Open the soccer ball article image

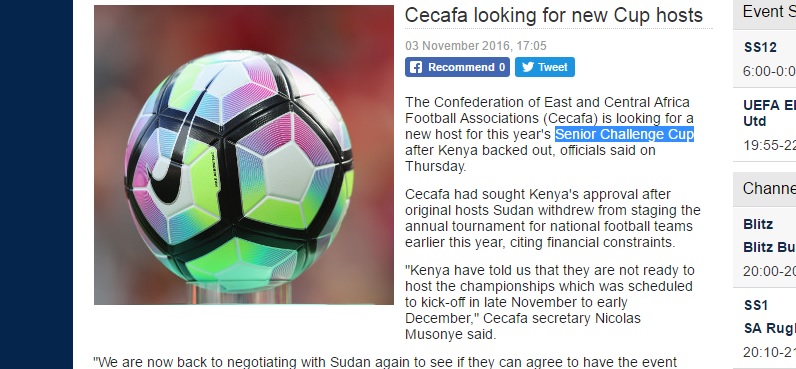tap(244, 155)
